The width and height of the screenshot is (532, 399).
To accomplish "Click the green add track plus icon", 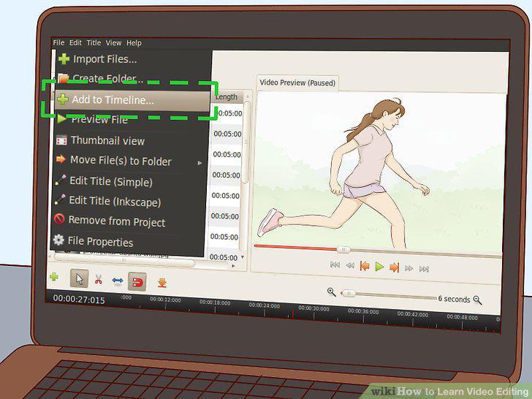I will tap(54, 277).
